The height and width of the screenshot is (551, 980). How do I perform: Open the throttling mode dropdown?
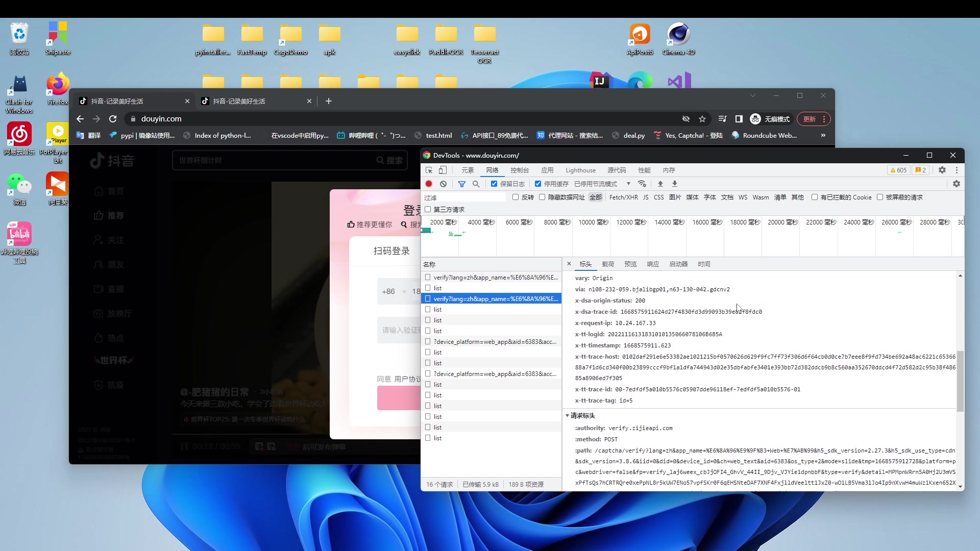click(x=602, y=184)
